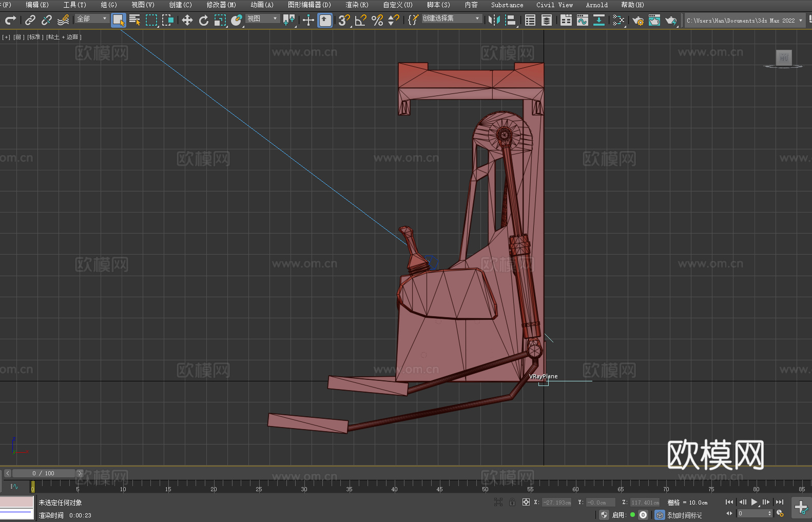Click Previous Frame playback button
The width and height of the screenshot is (812, 522).
tap(742, 502)
